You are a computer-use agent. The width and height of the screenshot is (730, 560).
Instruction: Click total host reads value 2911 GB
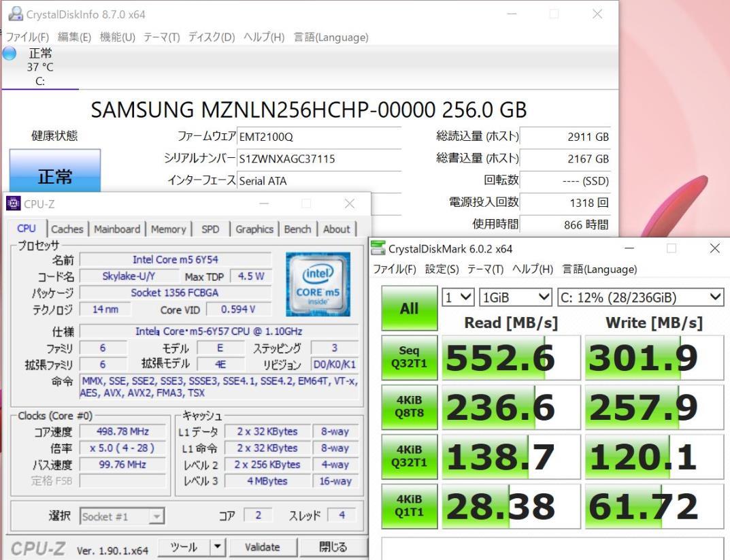click(565, 137)
